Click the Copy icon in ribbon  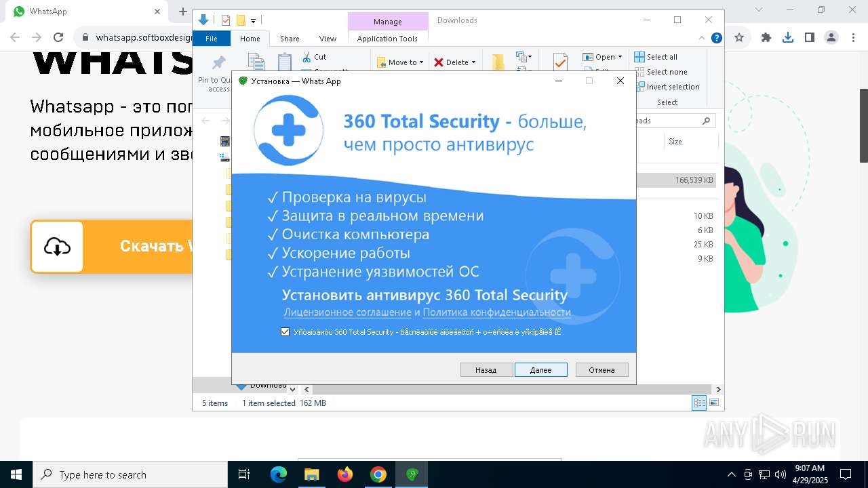[256, 62]
